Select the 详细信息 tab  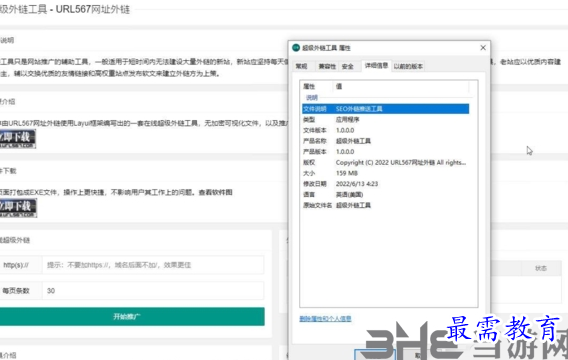pos(376,66)
